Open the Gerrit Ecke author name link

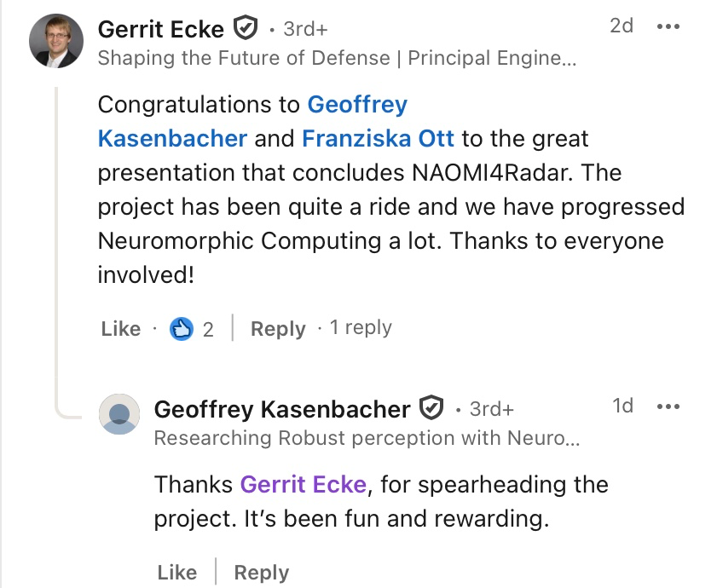(x=161, y=29)
